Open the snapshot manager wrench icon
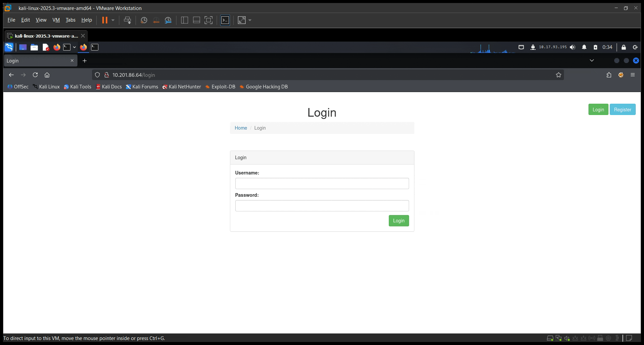The image size is (644, 345). [x=168, y=20]
